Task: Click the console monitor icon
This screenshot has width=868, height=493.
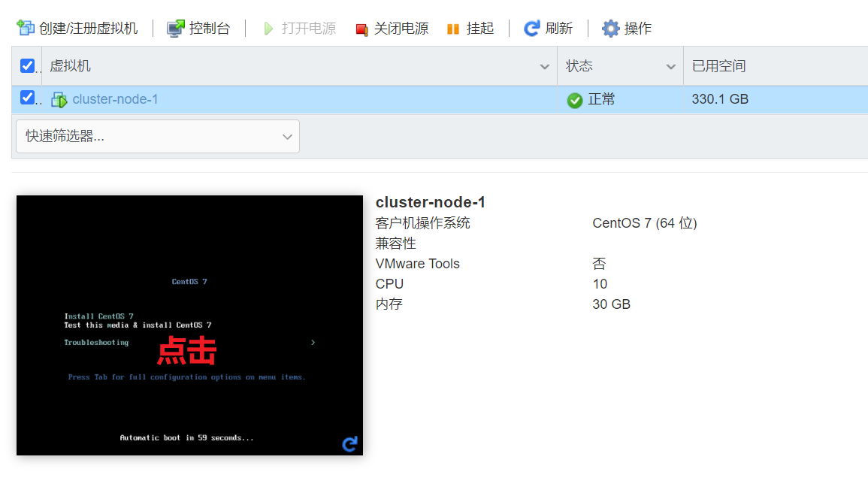Action: click(176, 29)
